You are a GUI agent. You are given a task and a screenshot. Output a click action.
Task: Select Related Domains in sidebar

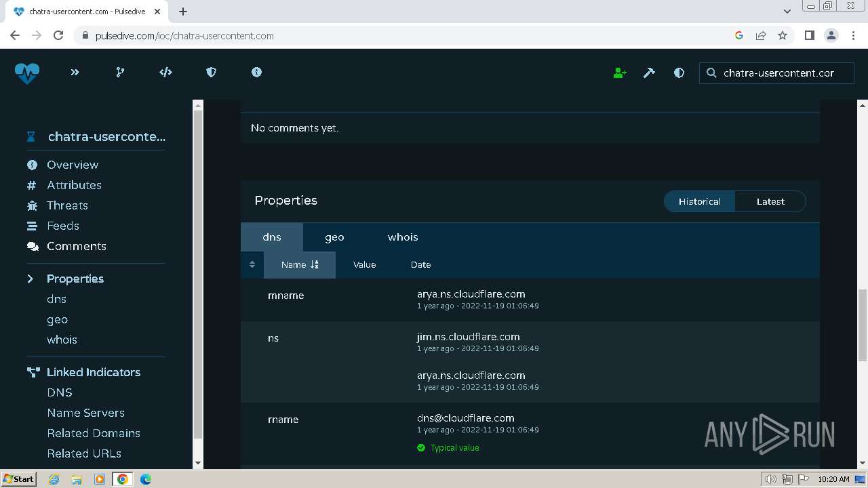click(94, 433)
